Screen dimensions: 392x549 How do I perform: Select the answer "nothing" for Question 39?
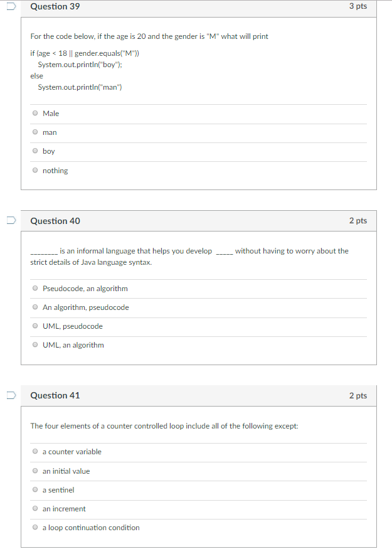[x=35, y=169]
